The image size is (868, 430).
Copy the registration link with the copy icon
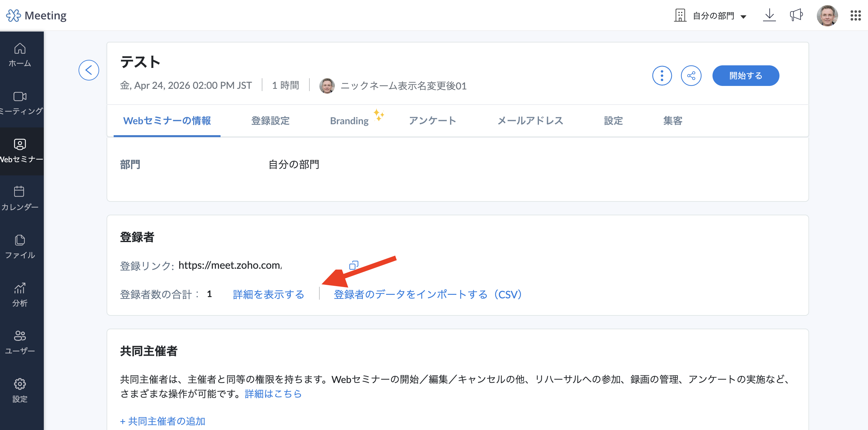pos(354,265)
